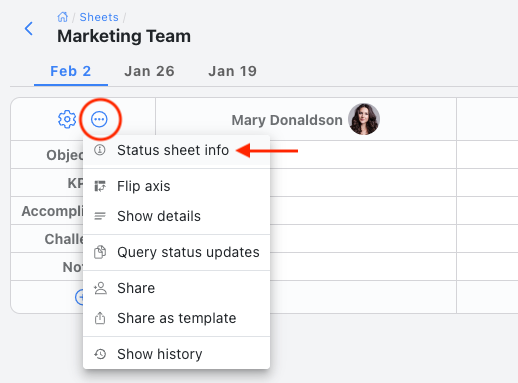
Task: Open the Sheets breadcrumb link
Action: coord(99,17)
